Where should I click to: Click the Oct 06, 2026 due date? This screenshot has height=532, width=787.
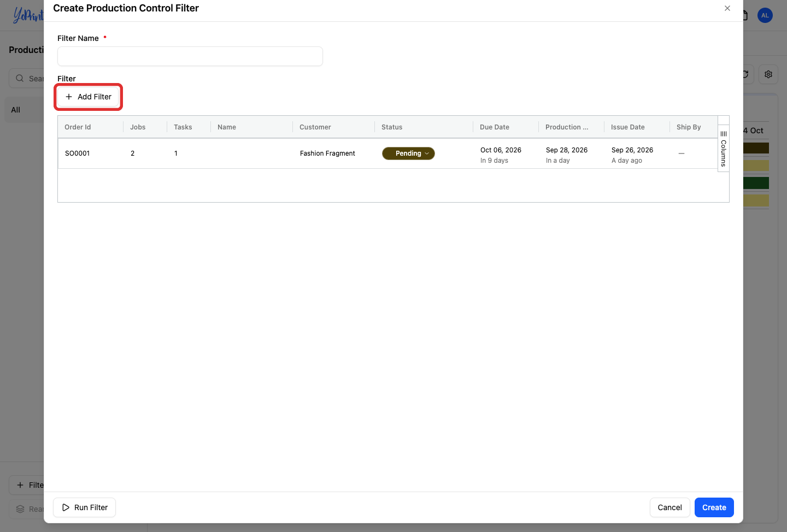click(x=501, y=150)
